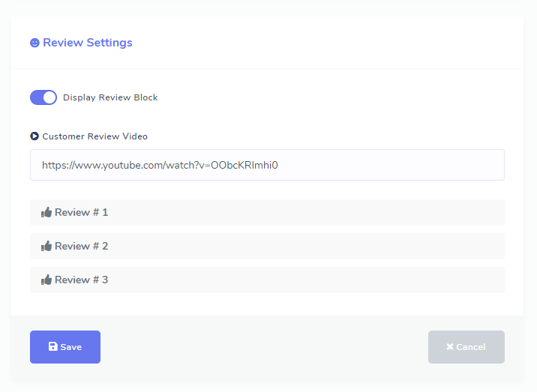Click the thumbs-up icon of Review # 1
The height and width of the screenshot is (392, 537).
pyautogui.click(x=46, y=213)
